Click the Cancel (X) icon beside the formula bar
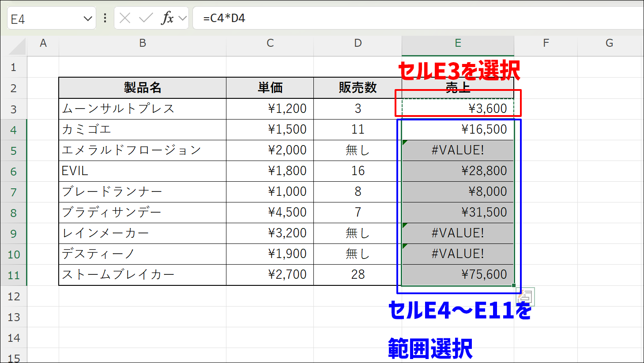 coord(125,18)
